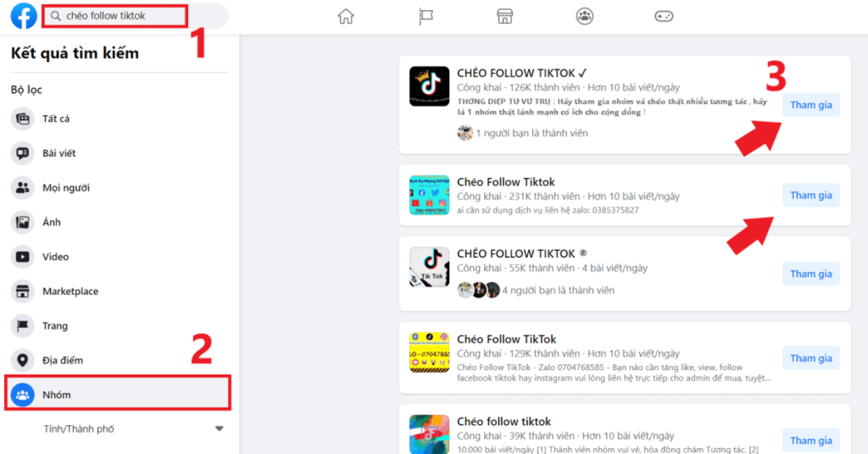Click the "Tỉnh/Thành phố" filter label
Image resolution: width=868 pixels, height=454 pixels.
[x=79, y=429]
